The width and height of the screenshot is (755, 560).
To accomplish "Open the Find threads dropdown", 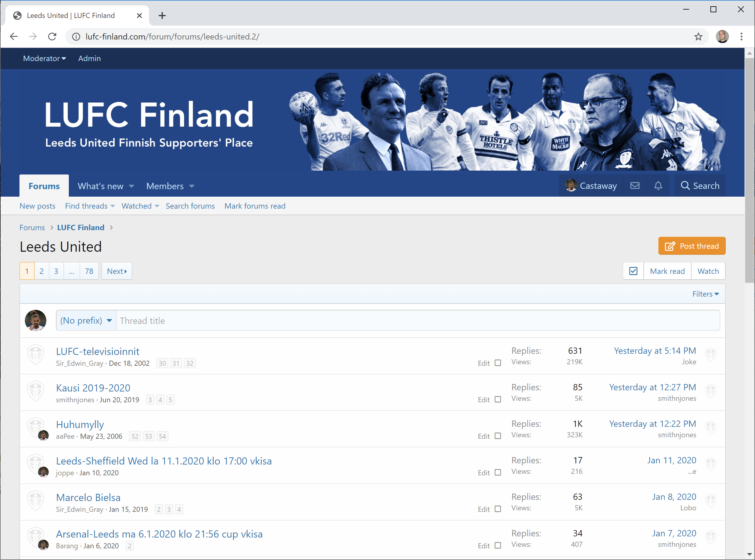I will (90, 206).
